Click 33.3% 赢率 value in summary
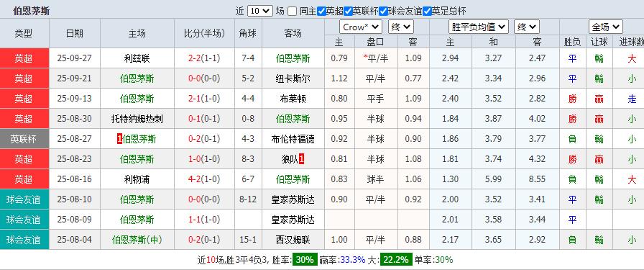Viewport: 644px width, 270px height. (353, 260)
